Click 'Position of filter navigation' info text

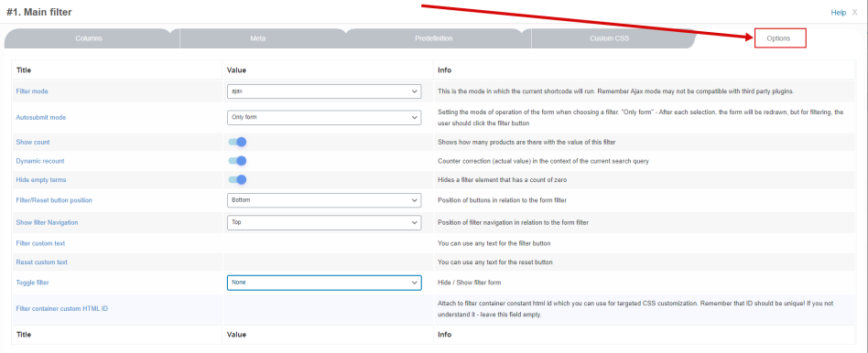tap(513, 222)
